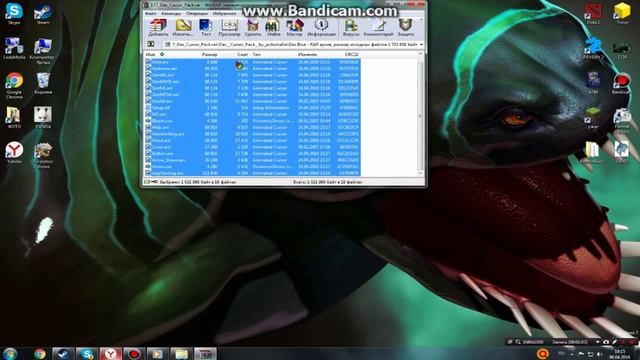Sort by the Сжат column header
640x360 pixels.
[x=242, y=54]
